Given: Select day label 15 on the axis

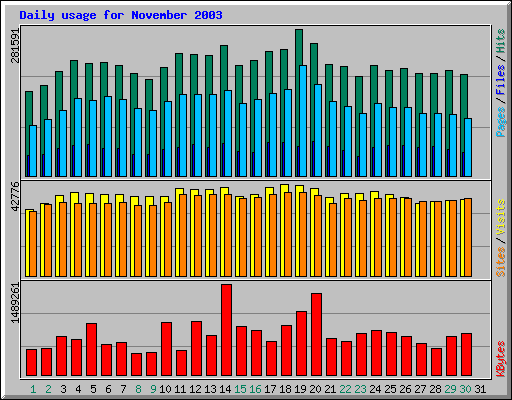Looking at the screenshot, I should [240, 389].
